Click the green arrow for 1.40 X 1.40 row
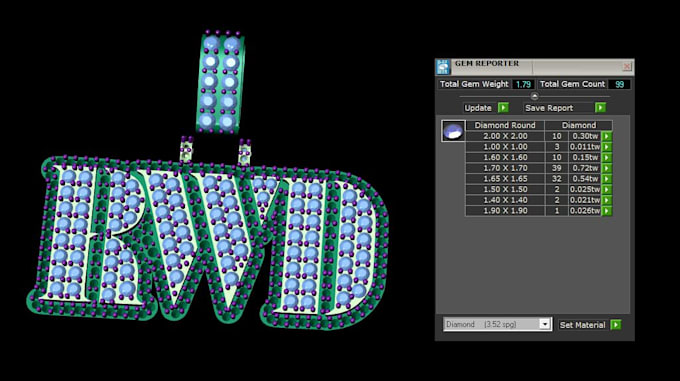The height and width of the screenshot is (381, 680). [607, 200]
